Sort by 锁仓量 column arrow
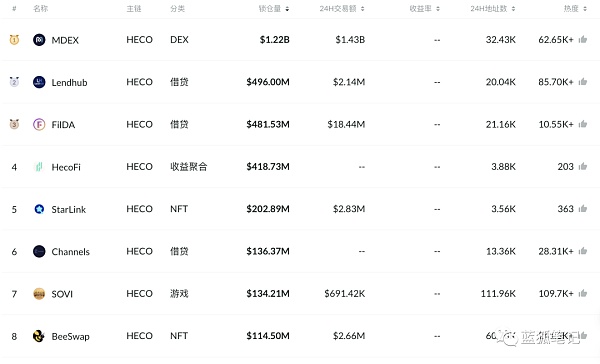The width and height of the screenshot is (600, 364). 287,9
